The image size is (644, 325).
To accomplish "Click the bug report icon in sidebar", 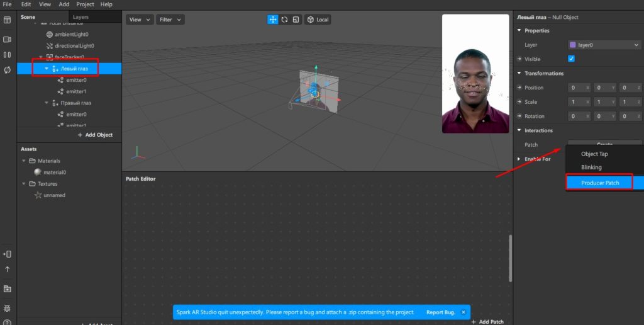I will [x=8, y=308].
